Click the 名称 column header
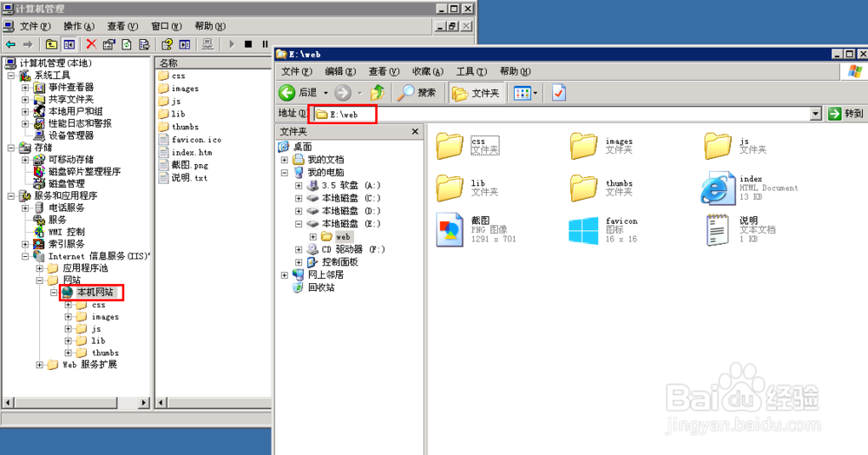 (214, 63)
